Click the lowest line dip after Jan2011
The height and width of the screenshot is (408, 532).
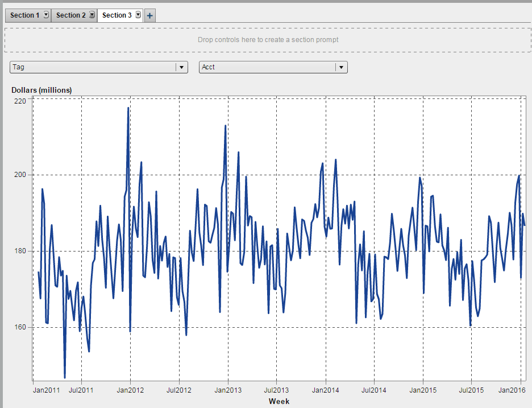[x=65, y=377]
